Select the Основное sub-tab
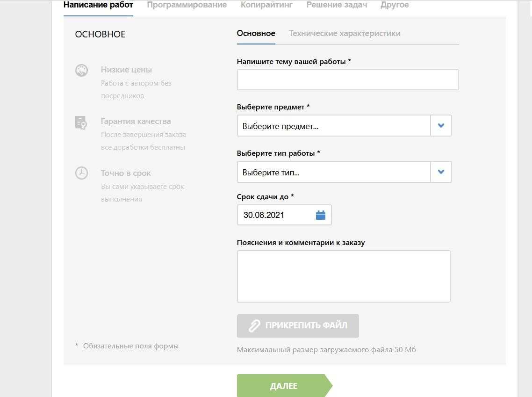This screenshot has height=397, width=532. [256, 33]
